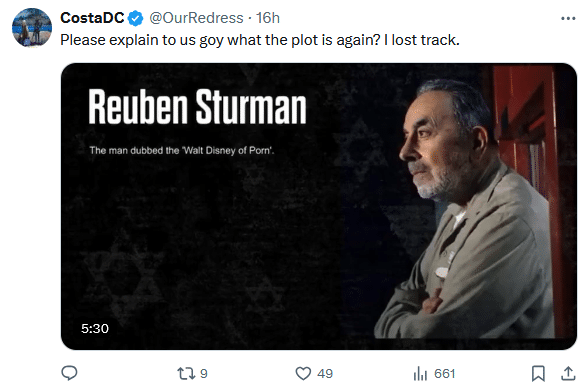
Task: Like the post with the heart icon
Action: 303,373
